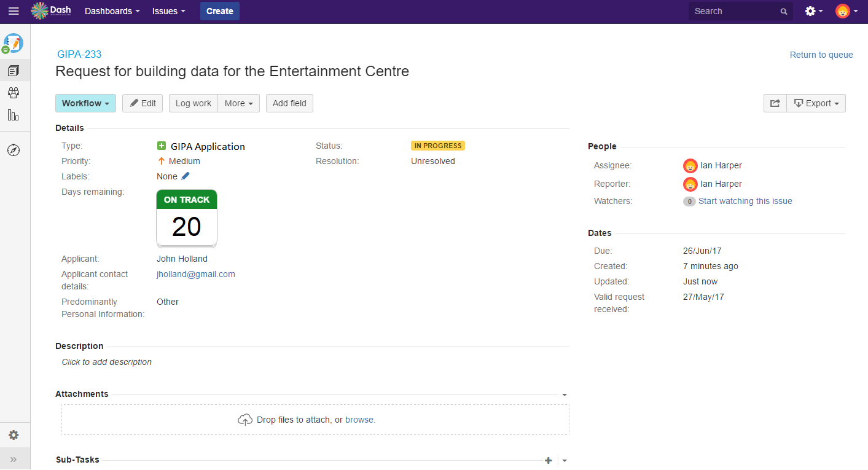Expand the More actions dropdown
The image size is (868, 470).
238,103
